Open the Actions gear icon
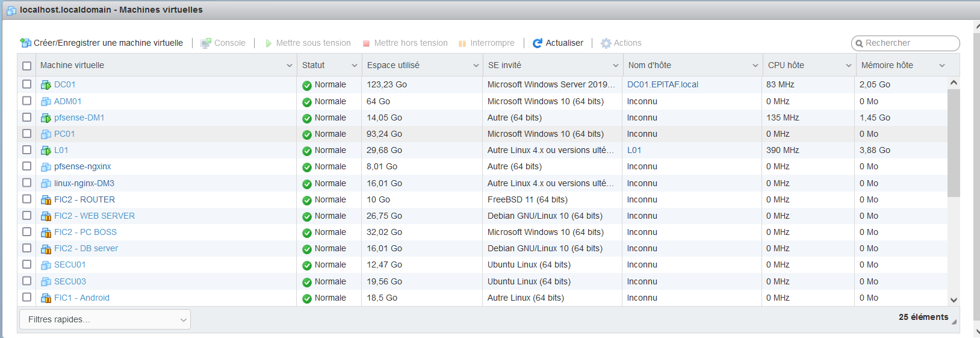980x338 pixels. coord(606,43)
